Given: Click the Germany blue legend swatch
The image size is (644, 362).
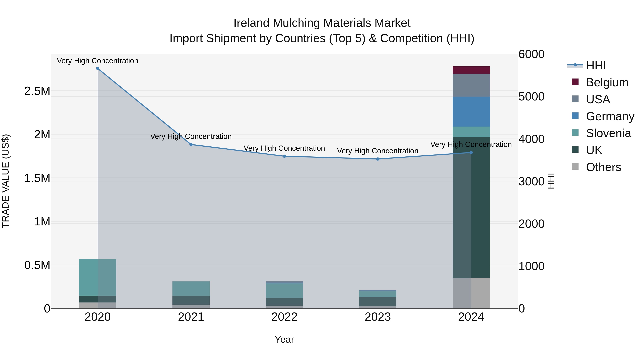Looking at the screenshot, I should [575, 116].
